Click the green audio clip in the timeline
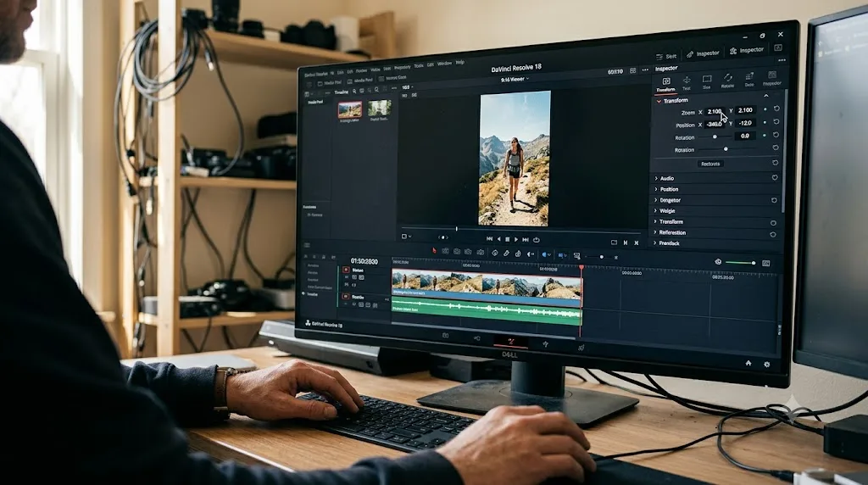The image size is (868, 485). pyautogui.click(x=486, y=310)
